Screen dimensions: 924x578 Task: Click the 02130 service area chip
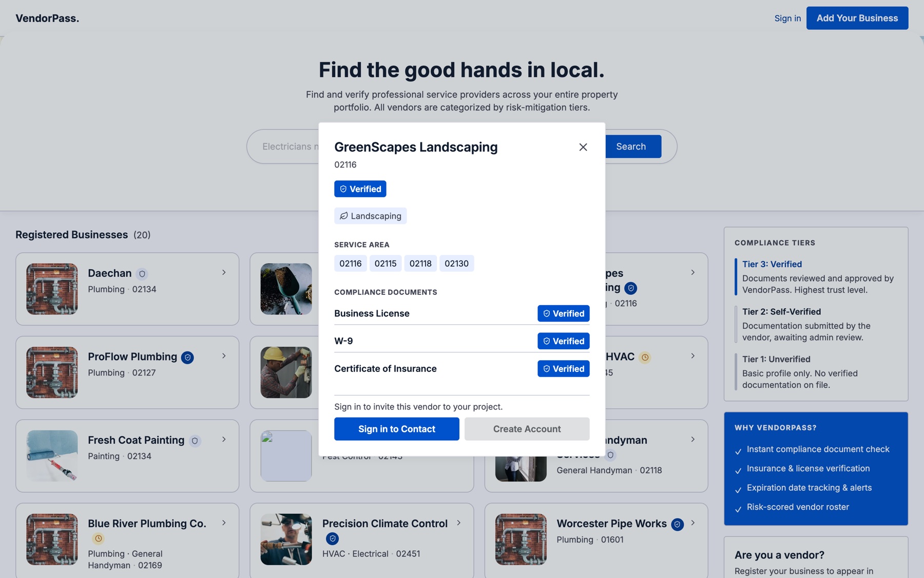(x=456, y=264)
